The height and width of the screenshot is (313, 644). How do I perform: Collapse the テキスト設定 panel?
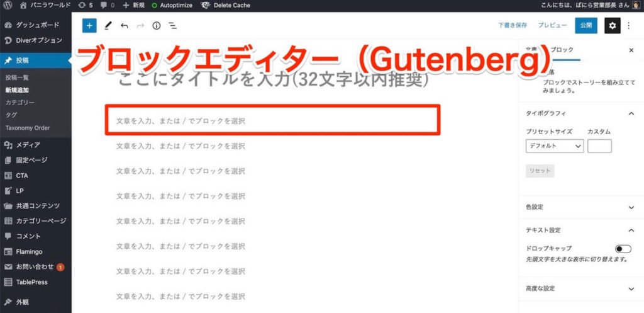pos(580,230)
